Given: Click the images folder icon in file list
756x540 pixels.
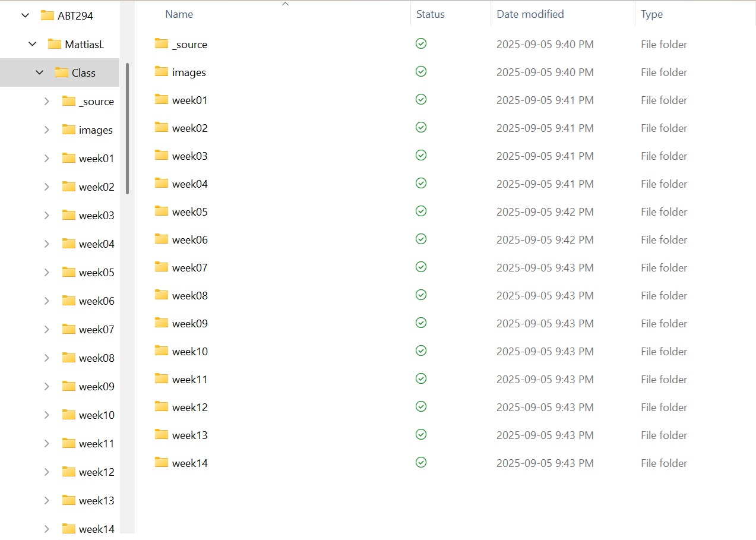Looking at the screenshot, I should (x=161, y=71).
